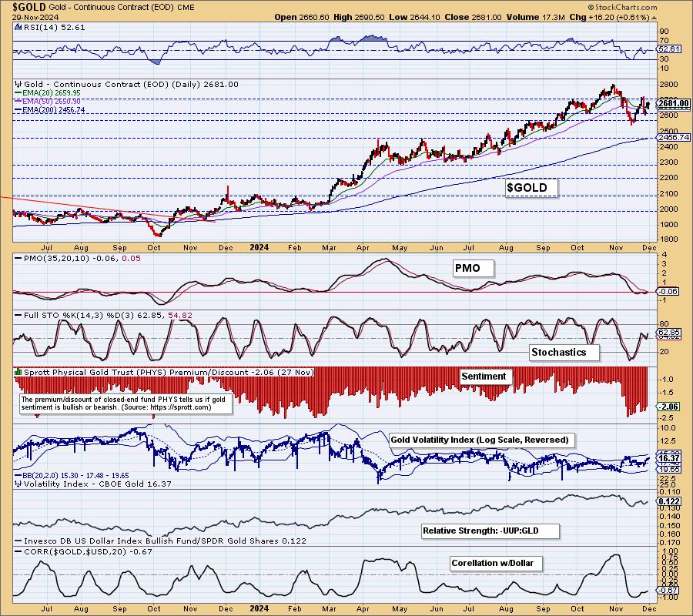Click the Chg +16.20 (+0.61%) value
The image size is (693, 616).
click(x=609, y=17)
